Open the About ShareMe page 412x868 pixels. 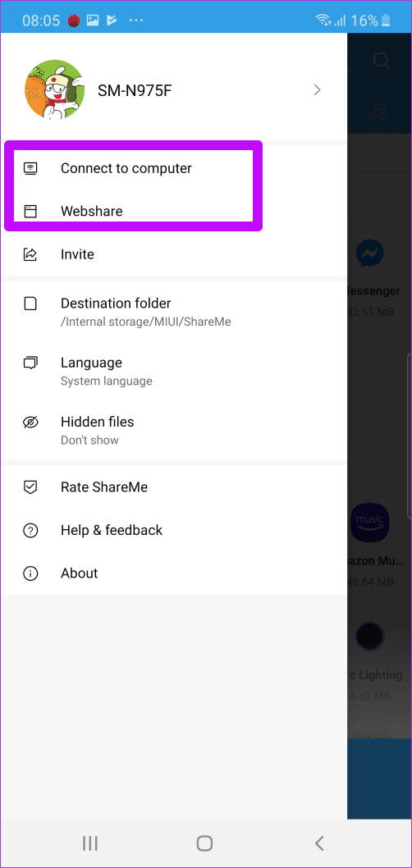[x=174, y=573]
